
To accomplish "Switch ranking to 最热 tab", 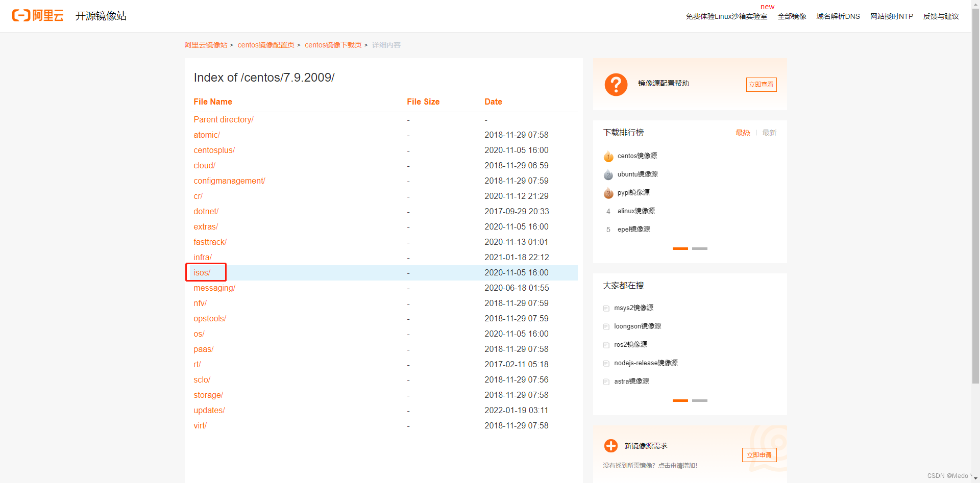I will 743,133.
